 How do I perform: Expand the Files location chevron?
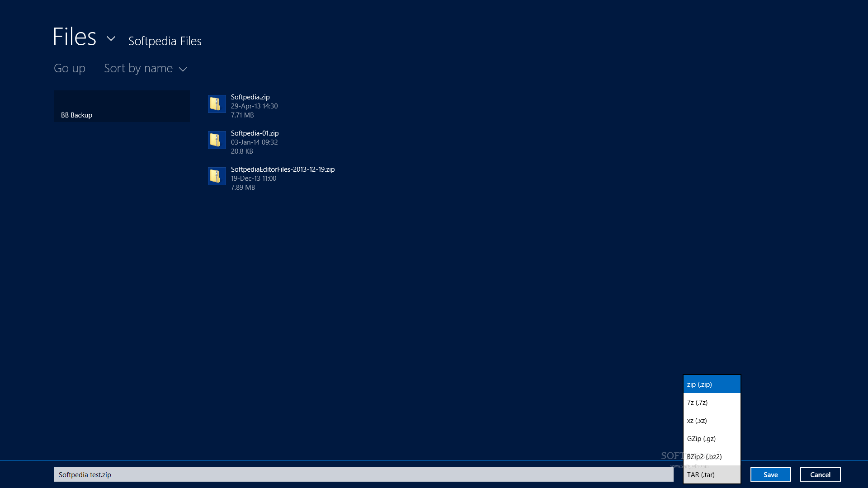click(111, 39)
